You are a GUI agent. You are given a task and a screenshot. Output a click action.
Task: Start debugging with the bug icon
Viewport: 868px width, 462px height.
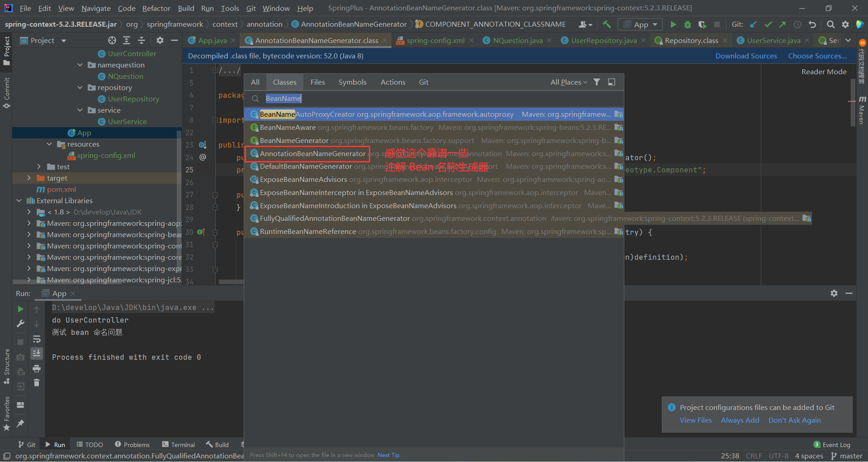[x=688, y=24]
